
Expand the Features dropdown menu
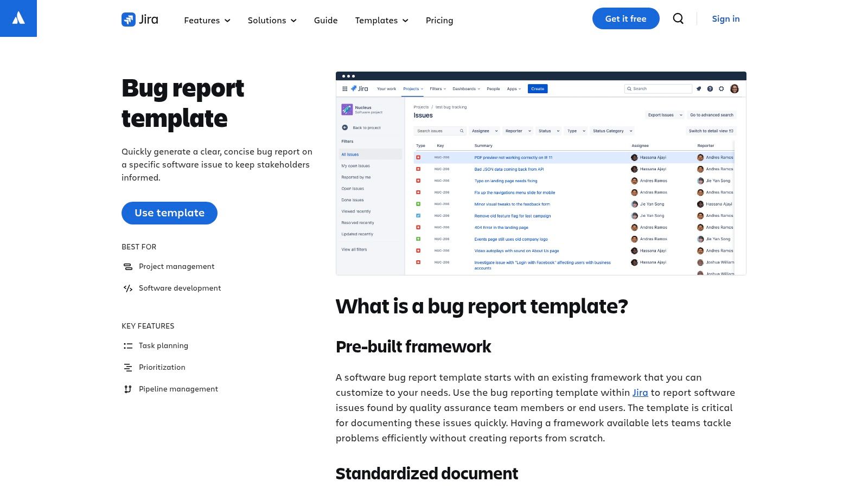point(207,20)
